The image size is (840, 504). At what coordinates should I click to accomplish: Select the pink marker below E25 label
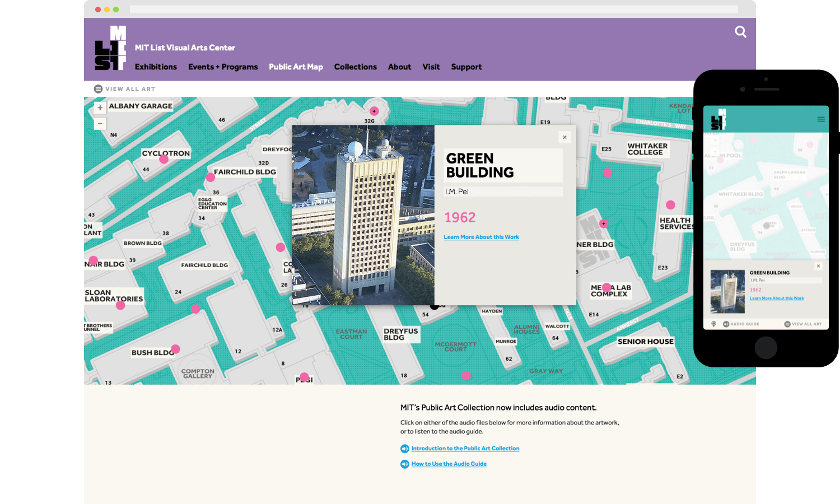pos(608,173)
